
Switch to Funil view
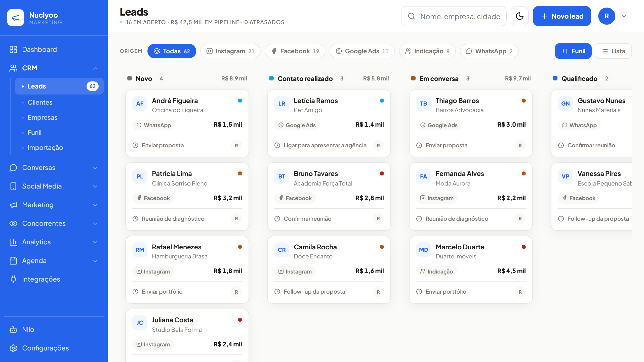(573, 51)
